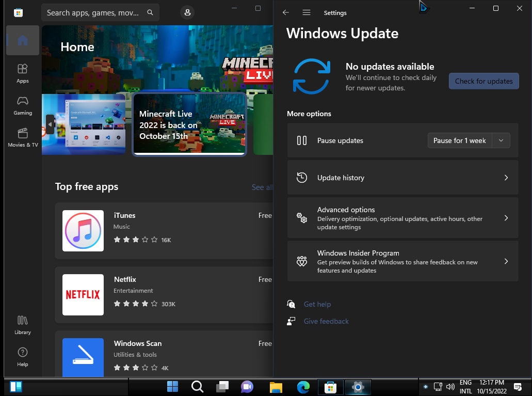Viewport: 532px width, 396px height.
Task: Open the Give feedback link
Action: point(326,321)
